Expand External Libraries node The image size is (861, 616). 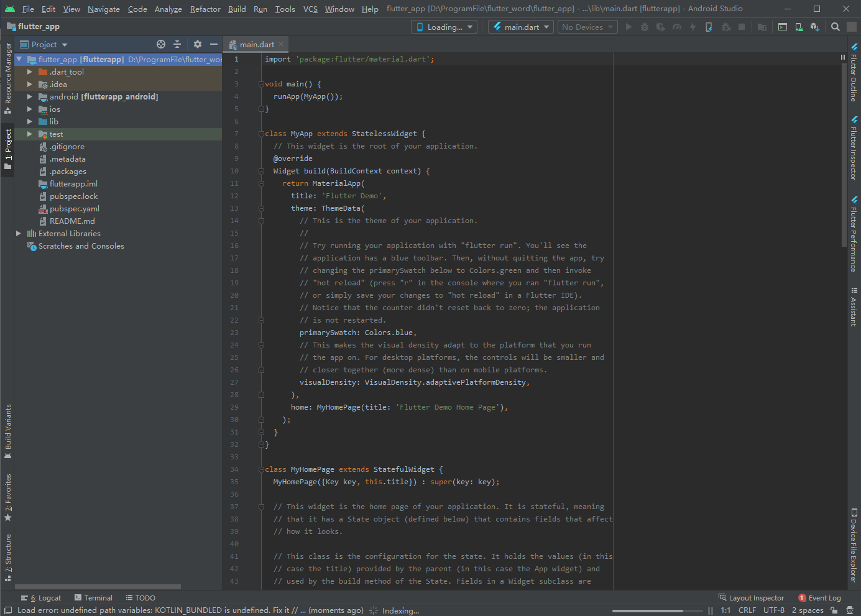[x=18, y=234]
